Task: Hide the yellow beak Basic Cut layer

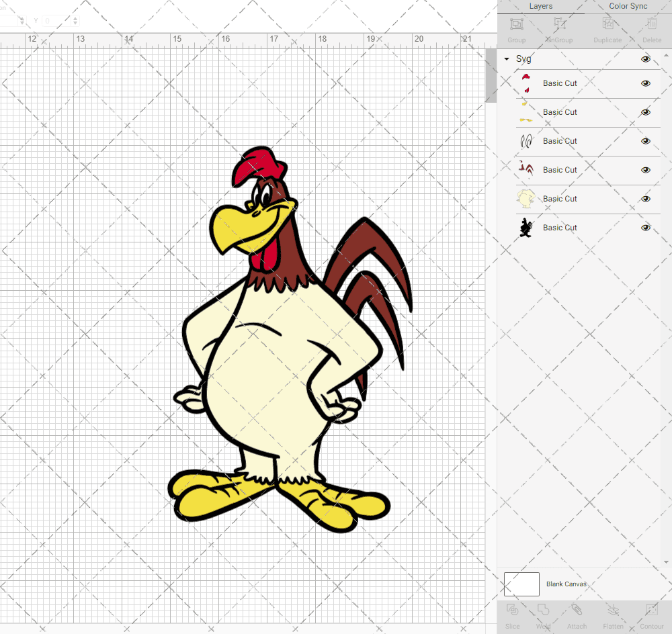Action: coord(645,112)
